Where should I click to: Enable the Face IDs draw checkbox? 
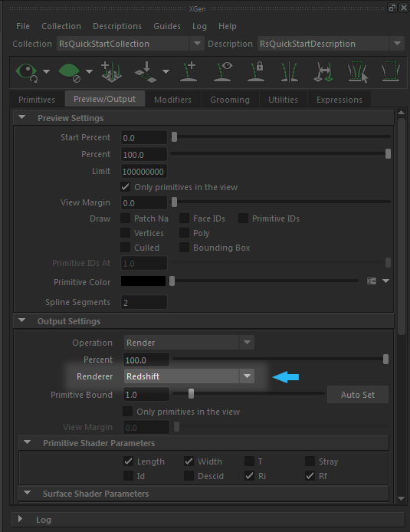[x=184, y=218]
